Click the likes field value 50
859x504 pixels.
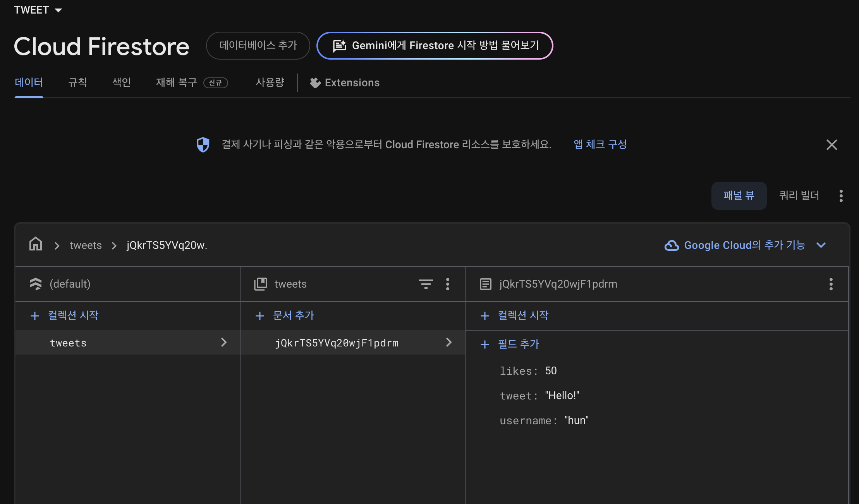click(x=551, y=371)
